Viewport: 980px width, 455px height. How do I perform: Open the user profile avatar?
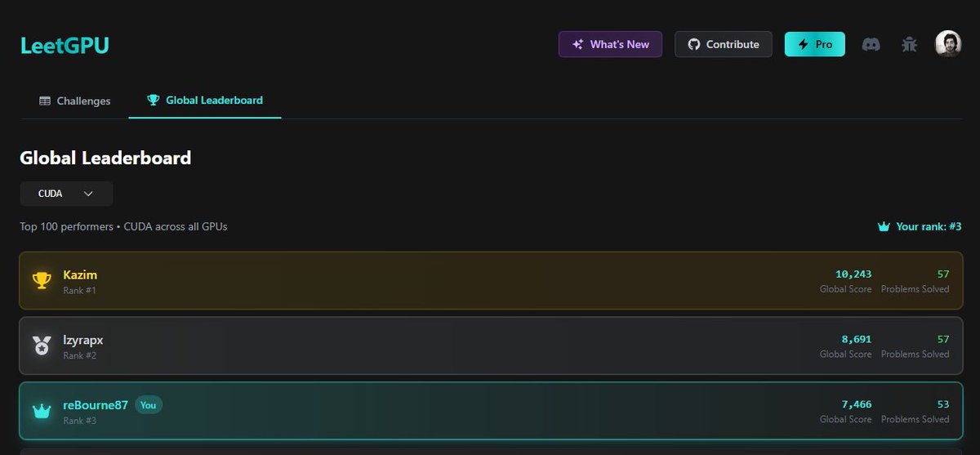tap(948, 44)
